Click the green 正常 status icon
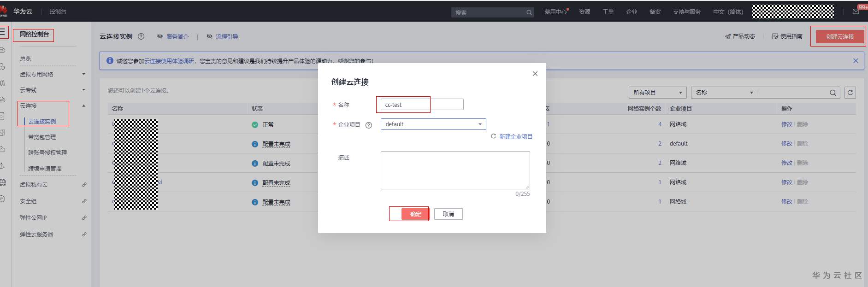868x287 pixels. (x=255, y=125)
